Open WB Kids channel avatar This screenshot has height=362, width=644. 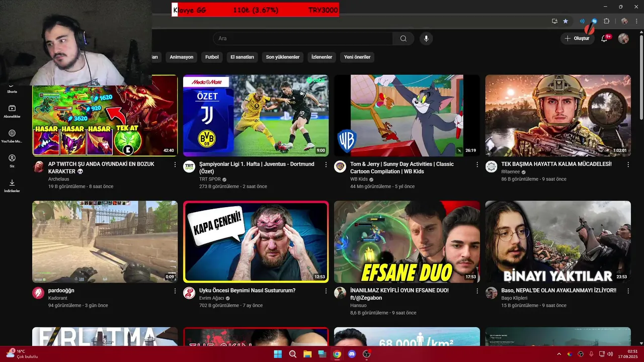[x=340, y=167]
